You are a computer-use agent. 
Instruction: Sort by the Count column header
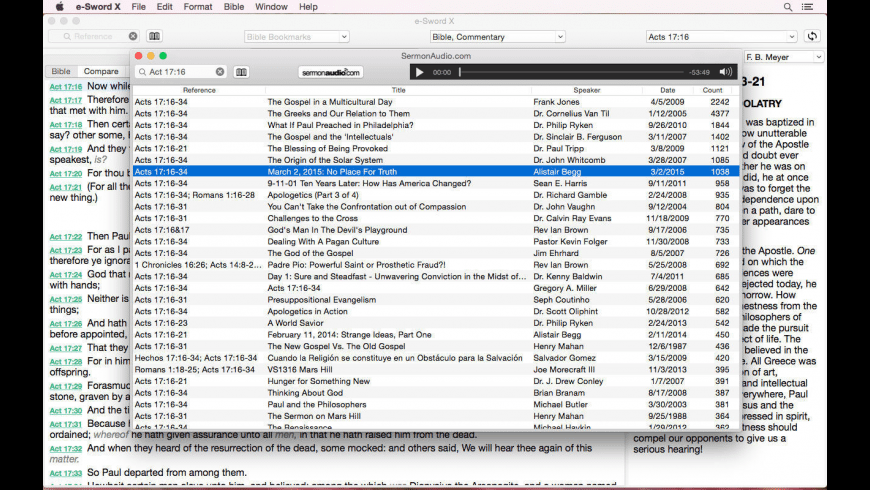point(712,90)
